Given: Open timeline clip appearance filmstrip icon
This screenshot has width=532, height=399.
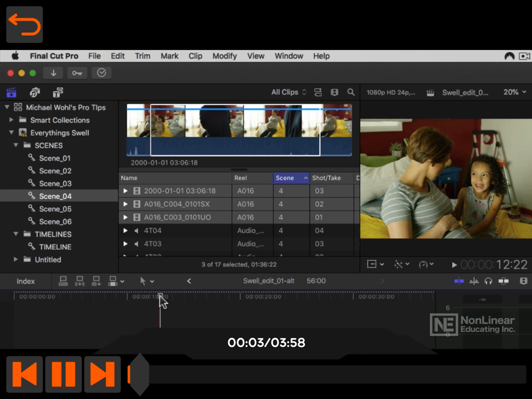Looking at the screenshot, I should tap(523, 281).
